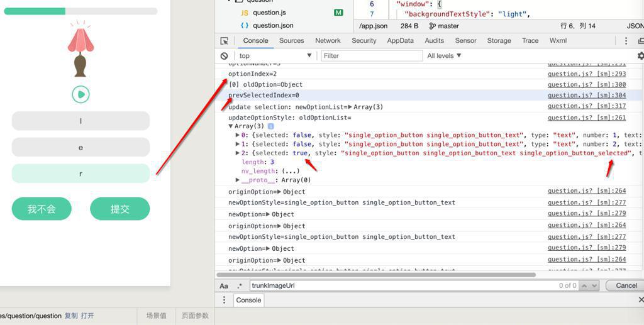Expand the __proto__ Array(0) entry

237,180
